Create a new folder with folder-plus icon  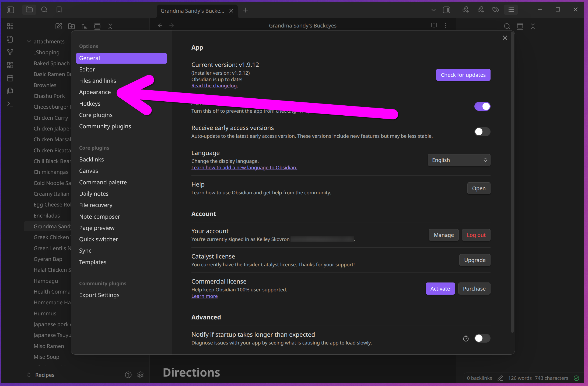pos(71,26)
